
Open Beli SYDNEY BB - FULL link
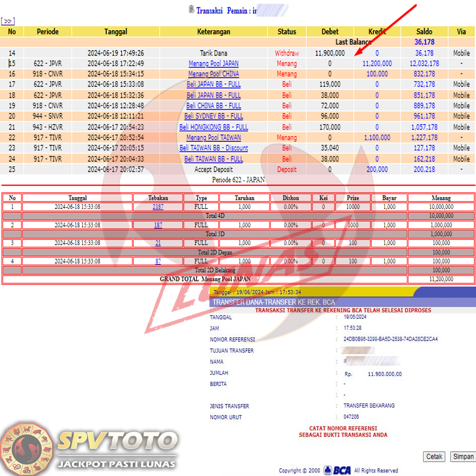213,116
